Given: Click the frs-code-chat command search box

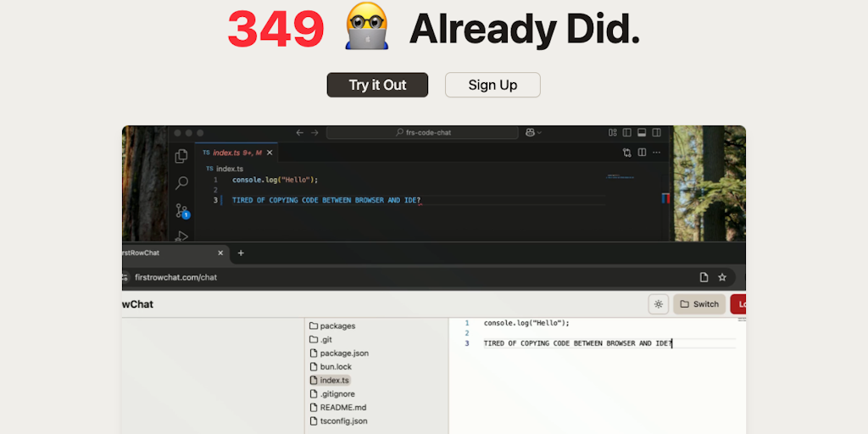Looking at the screenshot, I should point(422,133).
